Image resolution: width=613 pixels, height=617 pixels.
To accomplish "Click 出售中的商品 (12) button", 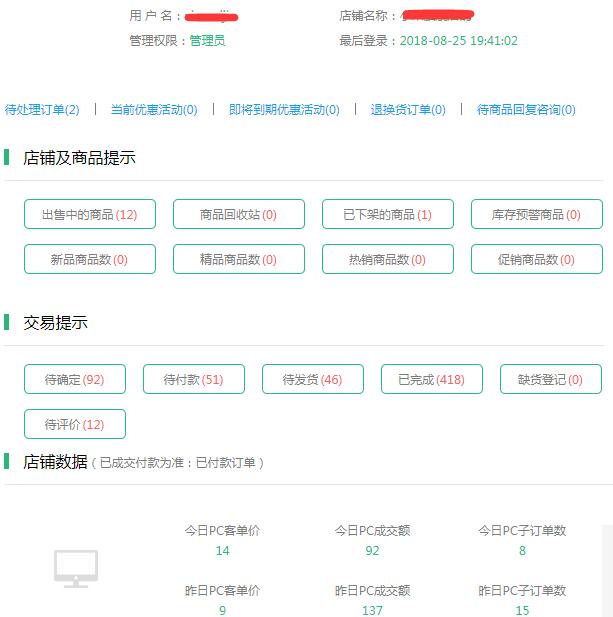I will click(x=90, y=214).
